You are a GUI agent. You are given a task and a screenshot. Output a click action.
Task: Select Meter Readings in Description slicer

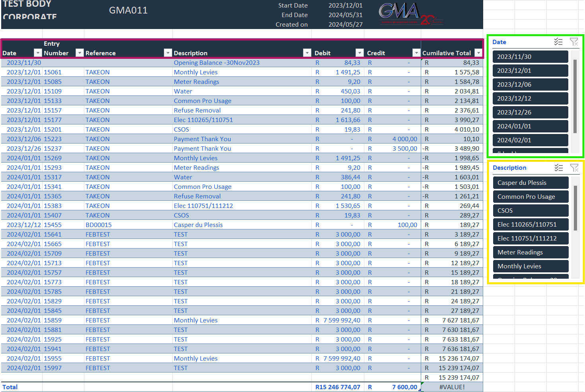531,252
